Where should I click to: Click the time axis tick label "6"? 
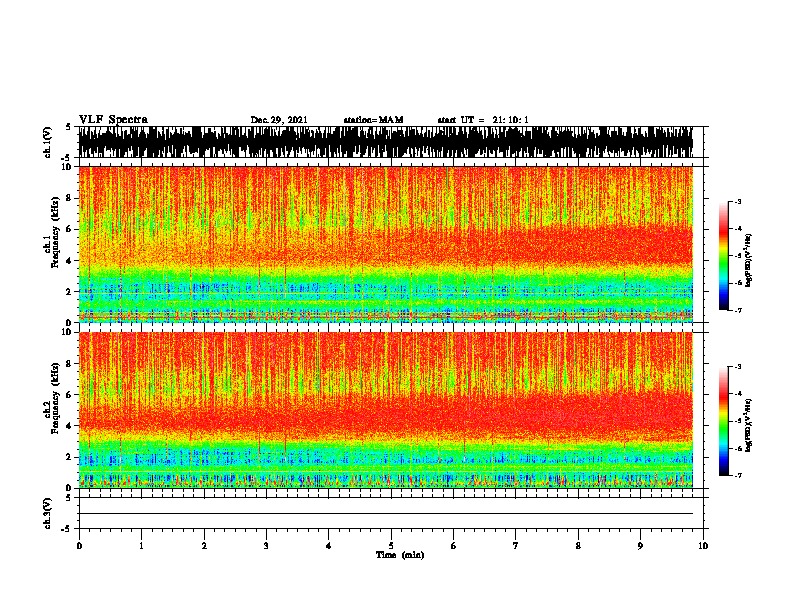tap(454, 546)
